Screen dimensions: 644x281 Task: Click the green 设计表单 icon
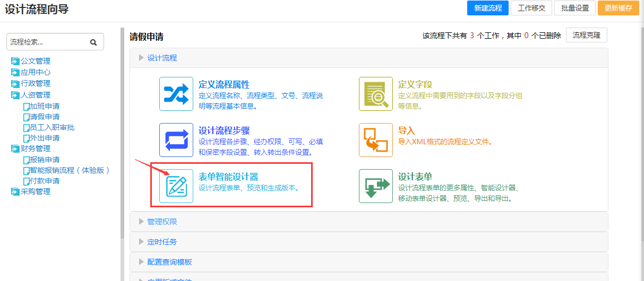(376, 186)
